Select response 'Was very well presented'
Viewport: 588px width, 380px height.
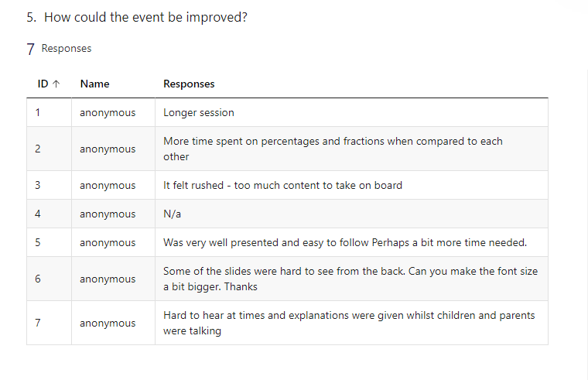tap(345, 243)
